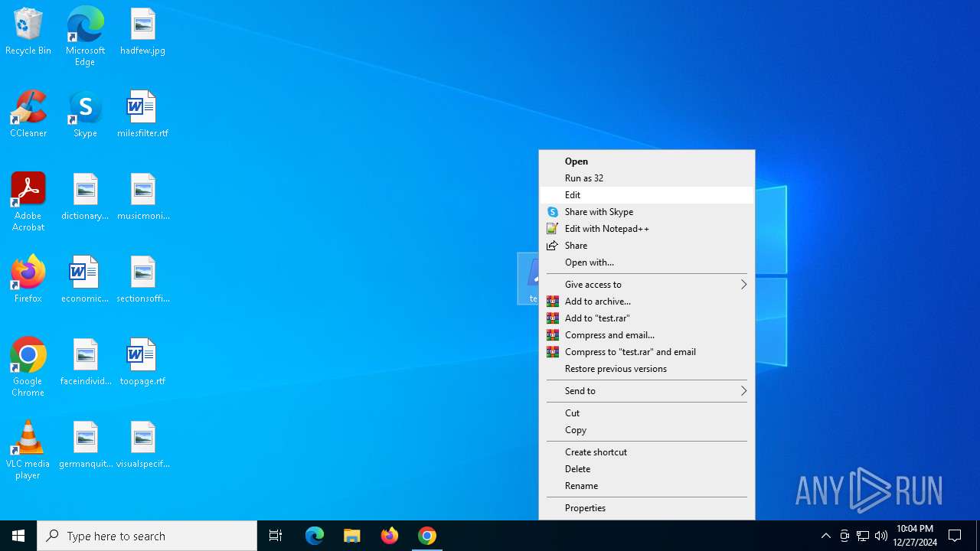Select the Skype desktop shortcut
Viewport: 980px width, 551px height.
click(x=85, y=115)
